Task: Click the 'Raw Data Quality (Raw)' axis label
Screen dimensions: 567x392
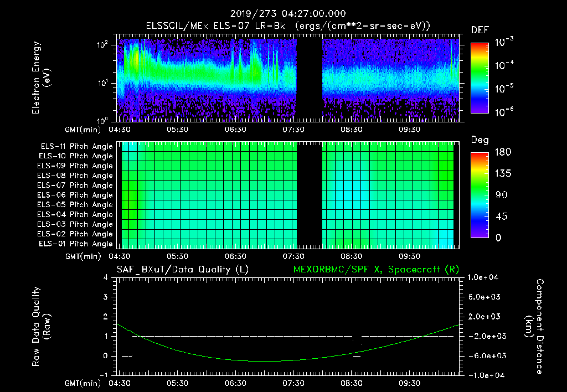Action: 41,327
